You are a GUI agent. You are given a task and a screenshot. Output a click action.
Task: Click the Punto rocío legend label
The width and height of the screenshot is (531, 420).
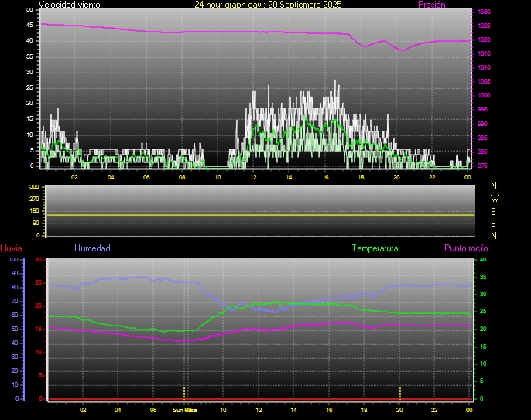(465, 249)
